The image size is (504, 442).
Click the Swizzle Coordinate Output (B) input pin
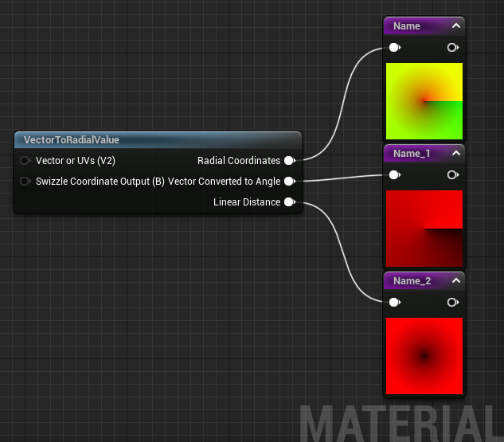[x=25, y=182]
